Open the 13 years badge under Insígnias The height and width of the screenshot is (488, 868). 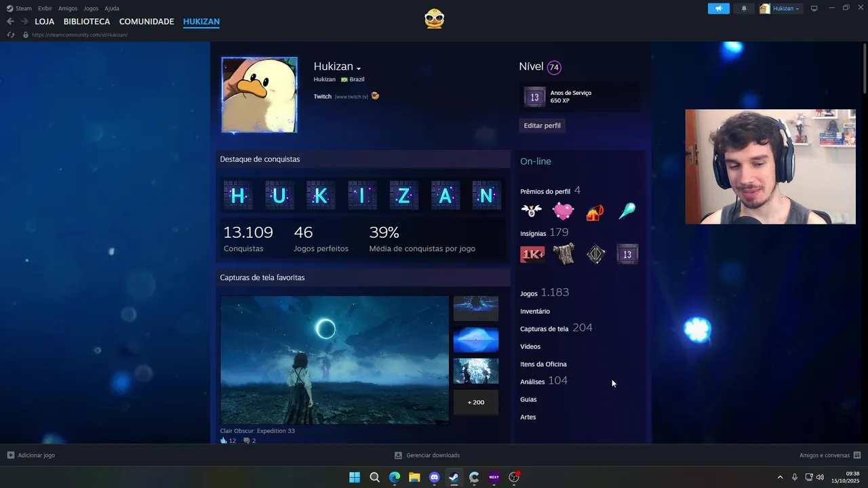point(627,254)
